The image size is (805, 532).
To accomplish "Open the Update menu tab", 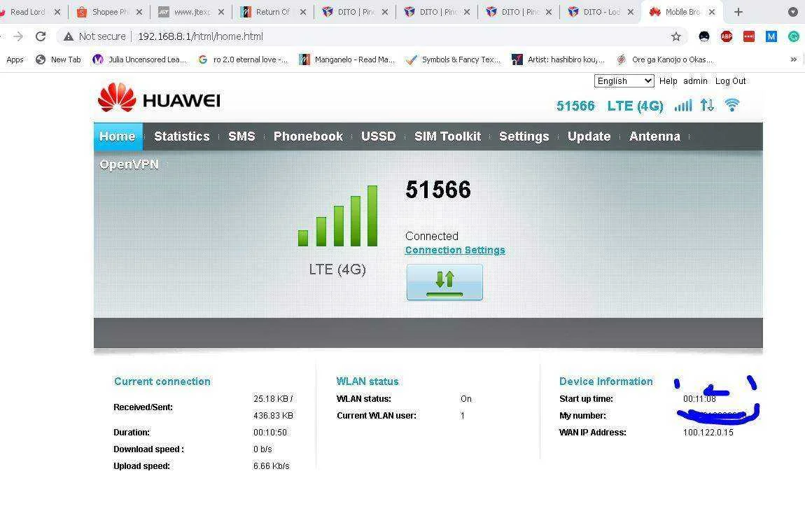I will click(589, 136).
